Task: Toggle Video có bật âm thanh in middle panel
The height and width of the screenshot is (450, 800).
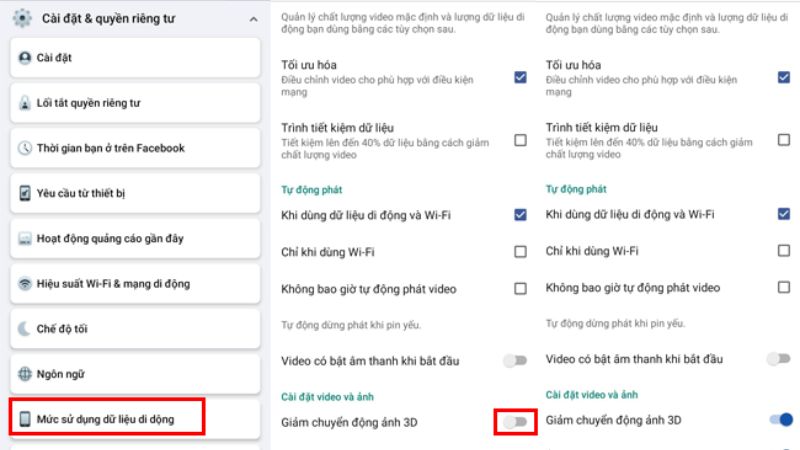Action: click(514, 359)
